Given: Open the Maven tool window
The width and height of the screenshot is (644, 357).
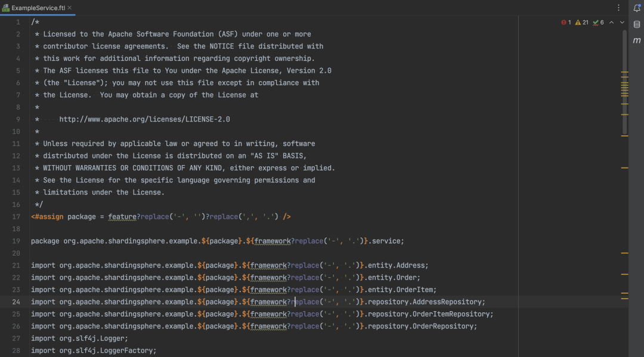Looking at the screenshot, I should [x=637, y=40].
